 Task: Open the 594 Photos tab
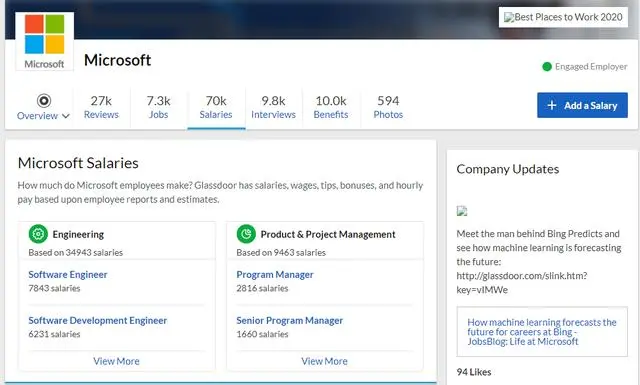388,107
